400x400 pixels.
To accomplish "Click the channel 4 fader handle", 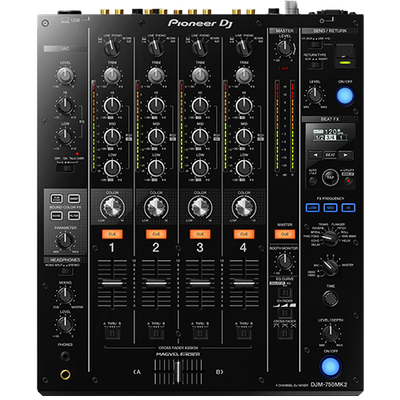I will coord(244,283).
